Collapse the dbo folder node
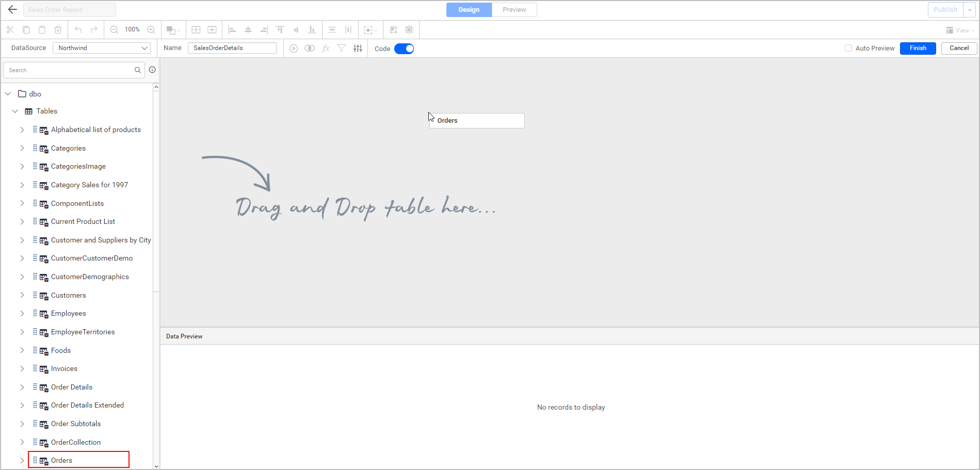 pyautogui.click(x=8, y=94)
